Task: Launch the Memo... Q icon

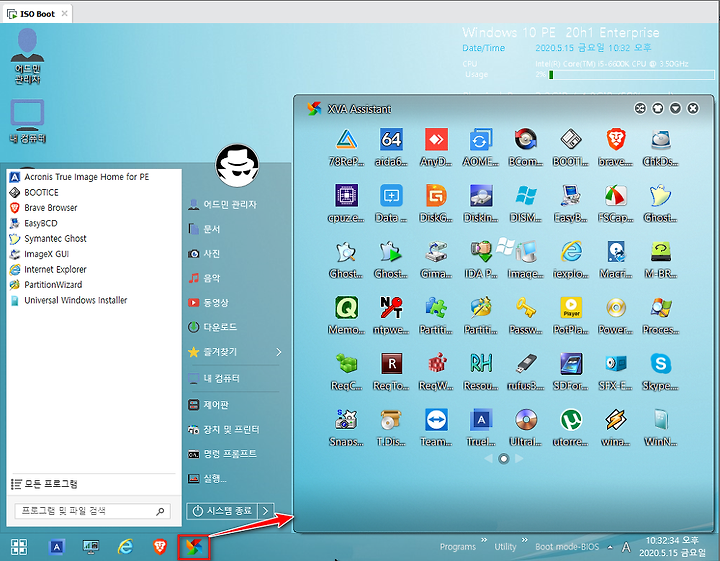Action: click(x=347, y=308)
